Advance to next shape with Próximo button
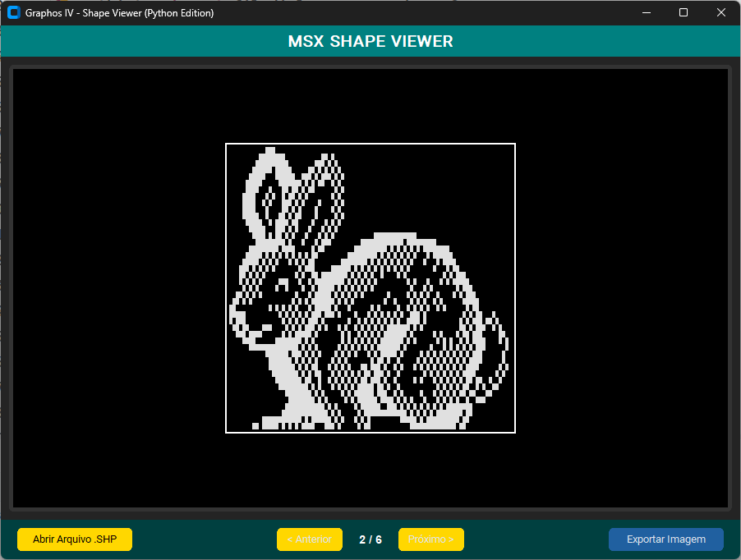 (430, 539)
